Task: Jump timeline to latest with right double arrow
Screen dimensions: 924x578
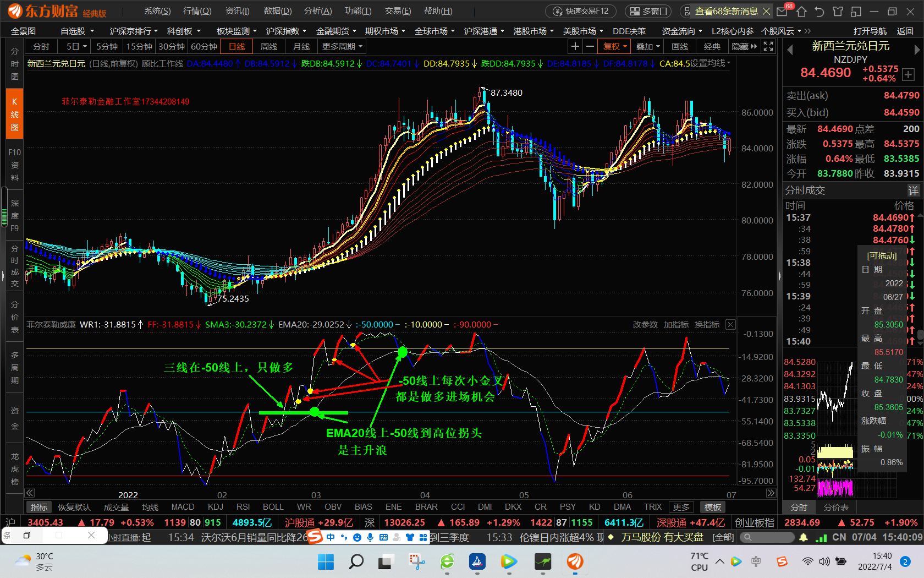Action: point(771,493)
